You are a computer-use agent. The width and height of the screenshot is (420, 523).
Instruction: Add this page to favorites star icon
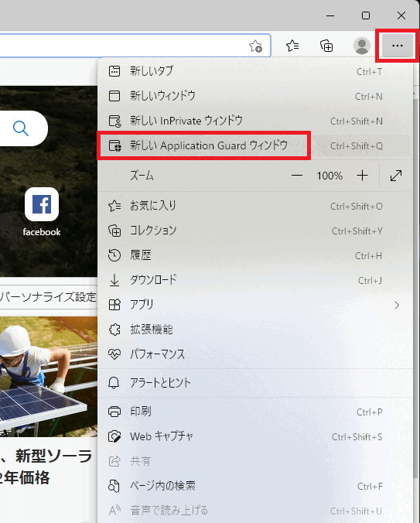(256, 46)
